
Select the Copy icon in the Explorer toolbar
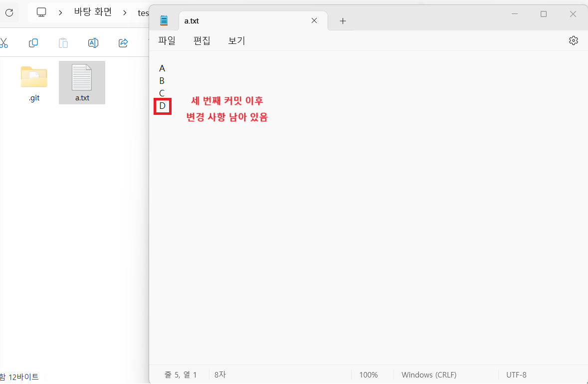click(33, 43)
